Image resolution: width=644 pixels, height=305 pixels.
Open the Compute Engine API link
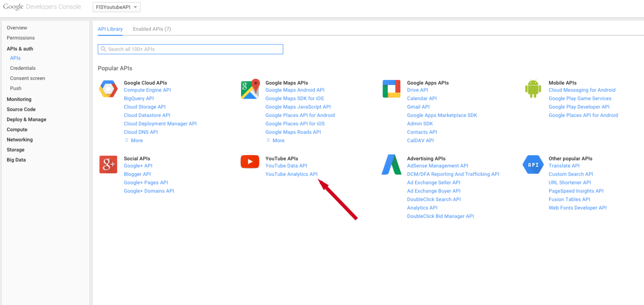(x=147, y=90)
